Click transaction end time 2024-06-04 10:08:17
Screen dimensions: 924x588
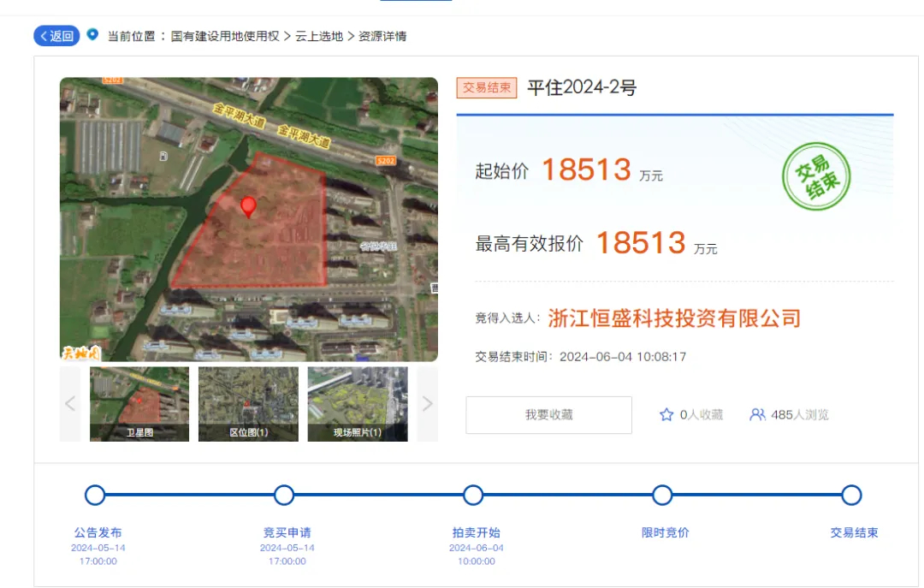point(623,357)
